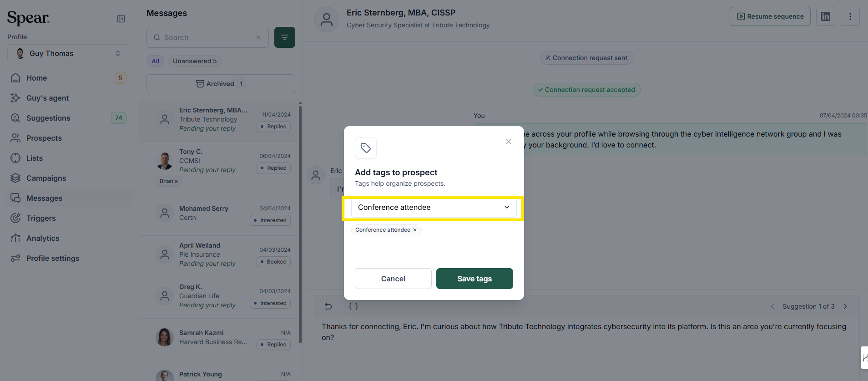Expand the Conference attendee tag dropdown
This screenshot has height=381, width=868.
click(x=434, y=208)
